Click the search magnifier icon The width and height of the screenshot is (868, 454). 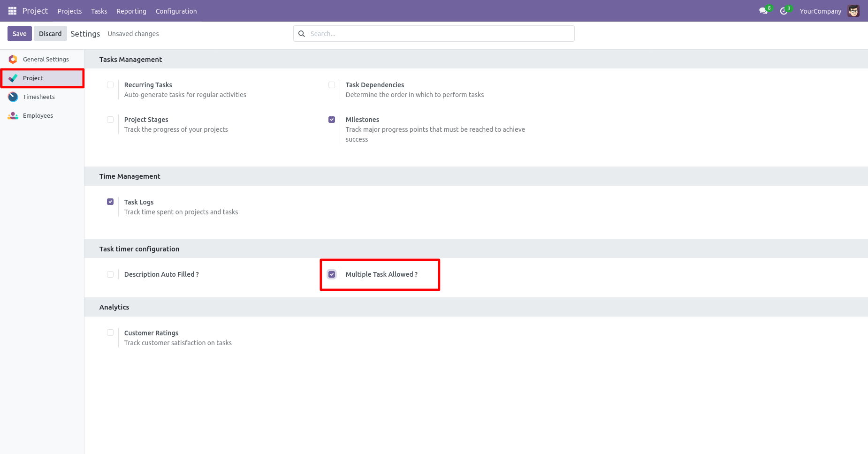[302, 34]
